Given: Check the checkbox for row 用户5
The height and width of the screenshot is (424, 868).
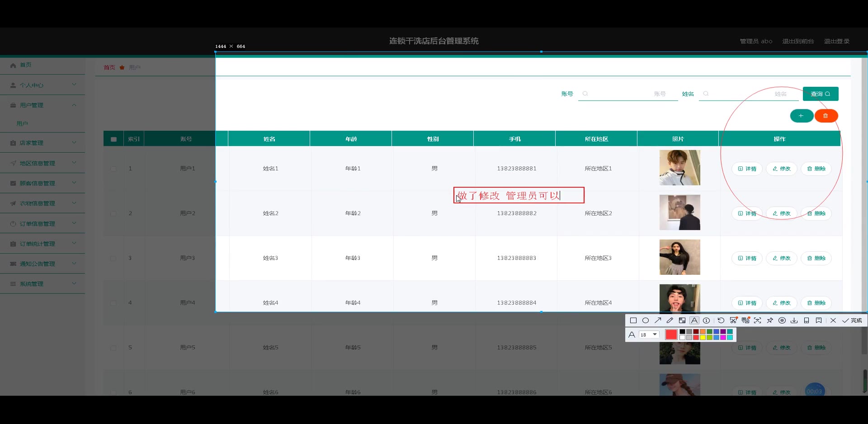Looking at the screenshot, I should 113,348.
